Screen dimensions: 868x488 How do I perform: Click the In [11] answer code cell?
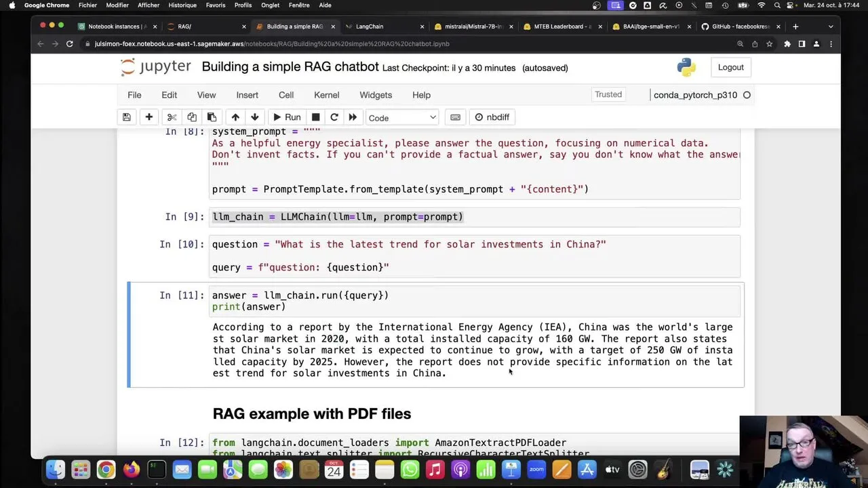pos(474,301)
